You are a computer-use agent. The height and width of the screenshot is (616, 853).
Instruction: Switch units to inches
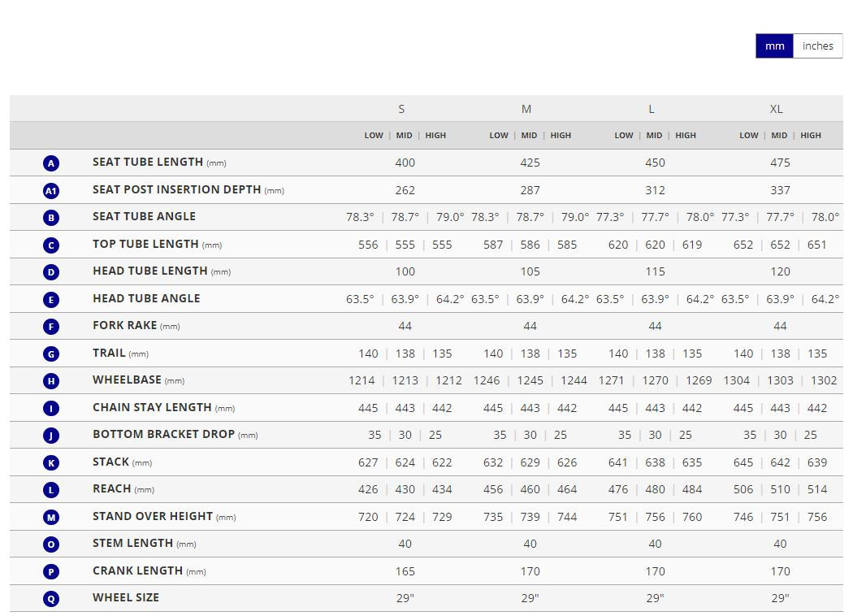tap(817, 46)
